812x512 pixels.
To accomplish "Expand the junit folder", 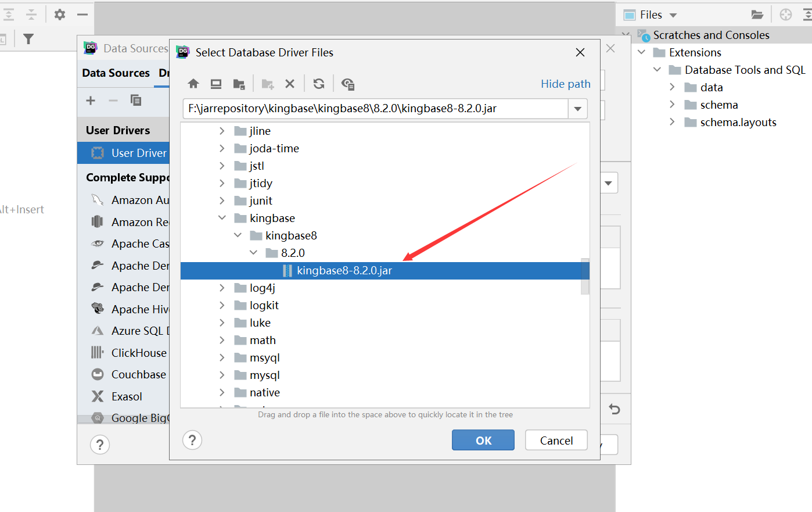I will tap(222, 200).
